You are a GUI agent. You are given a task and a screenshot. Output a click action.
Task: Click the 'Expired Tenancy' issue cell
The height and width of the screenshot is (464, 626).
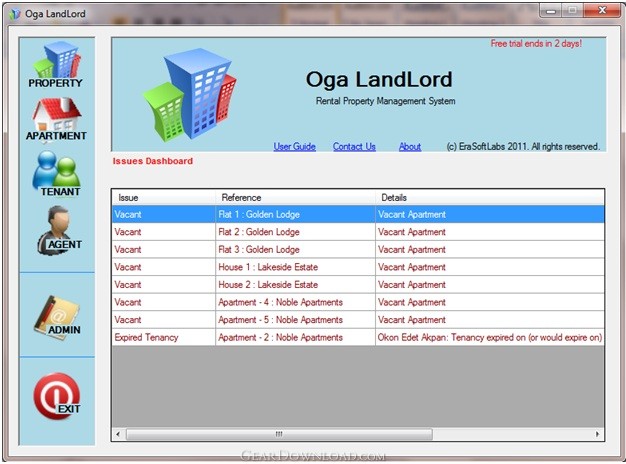point(164,337)
